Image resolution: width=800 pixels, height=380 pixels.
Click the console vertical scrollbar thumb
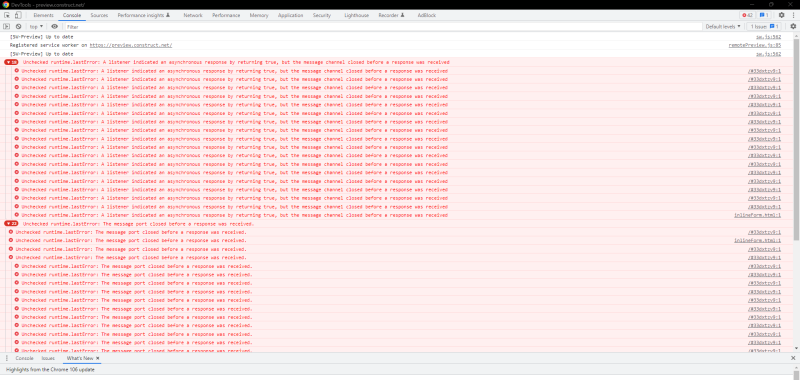(x=796, y=139)
